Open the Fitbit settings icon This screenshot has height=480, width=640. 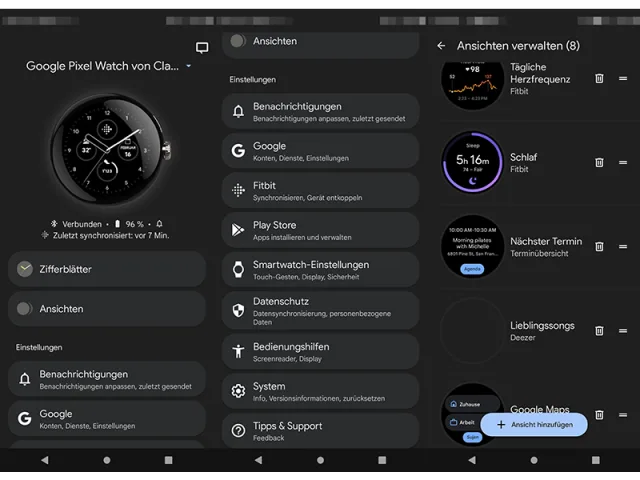(x=238, y=191)
